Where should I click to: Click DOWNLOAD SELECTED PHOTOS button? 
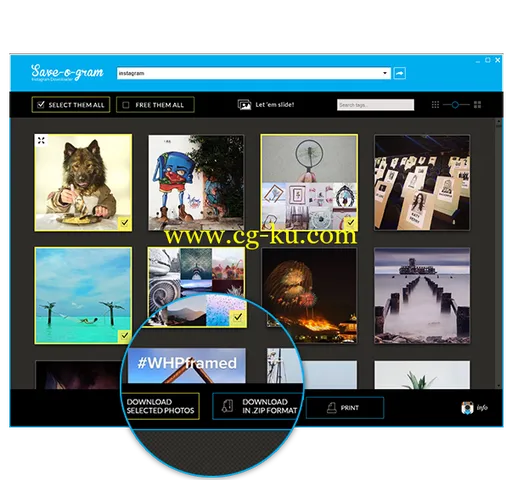pos(161,406)
